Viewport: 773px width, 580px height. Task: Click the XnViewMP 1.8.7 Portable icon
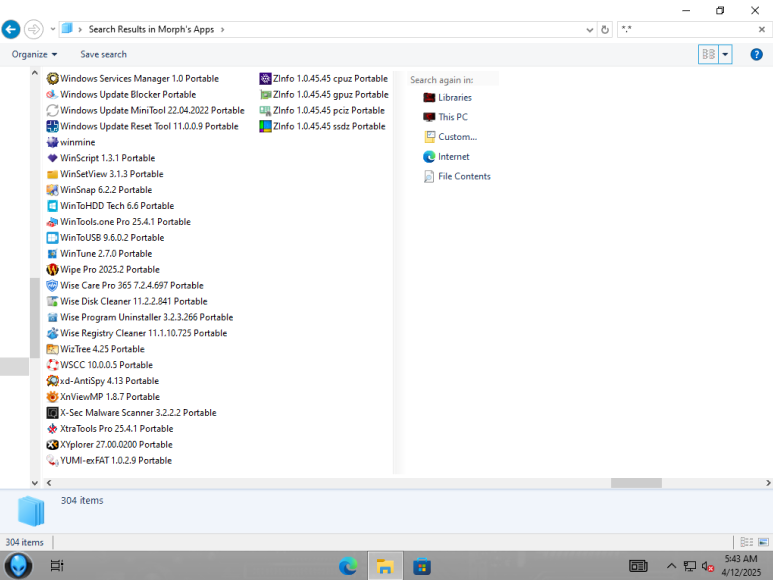[52, 397]
